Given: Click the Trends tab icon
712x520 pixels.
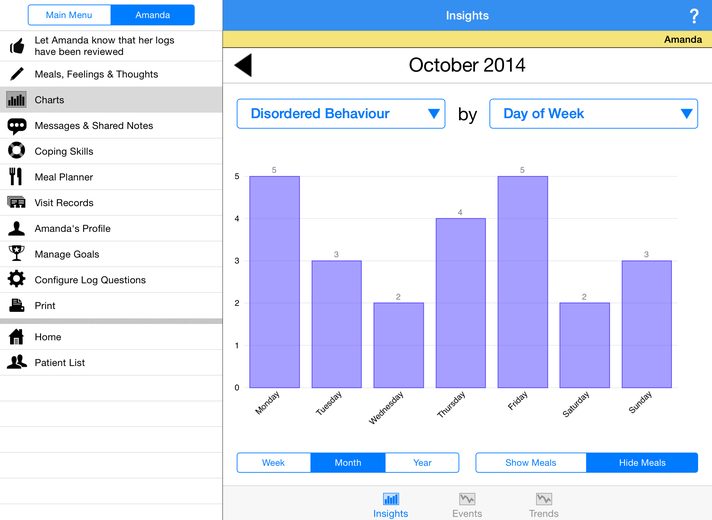Looking at the screenshot, I should 544,499.
